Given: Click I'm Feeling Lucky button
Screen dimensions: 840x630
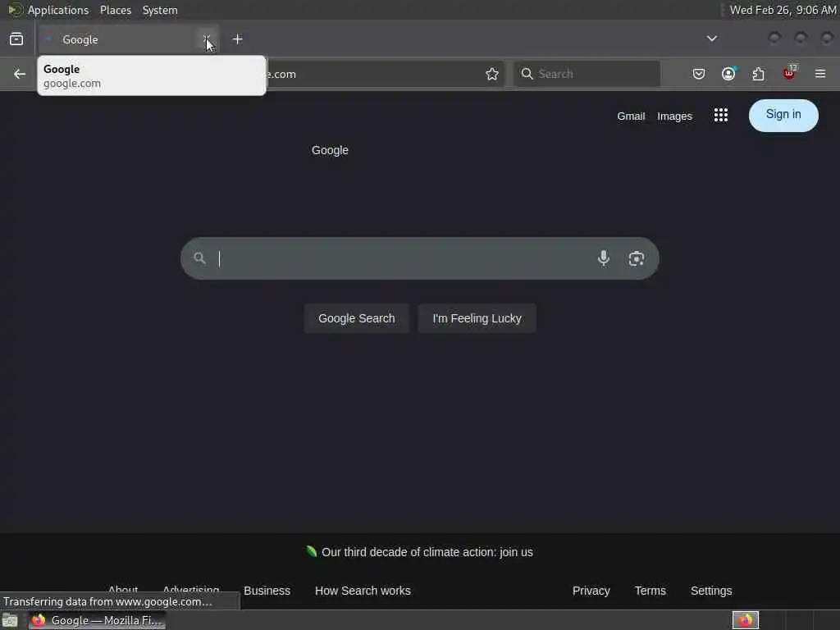Looking at the screenshot, I should coord(477,318).
